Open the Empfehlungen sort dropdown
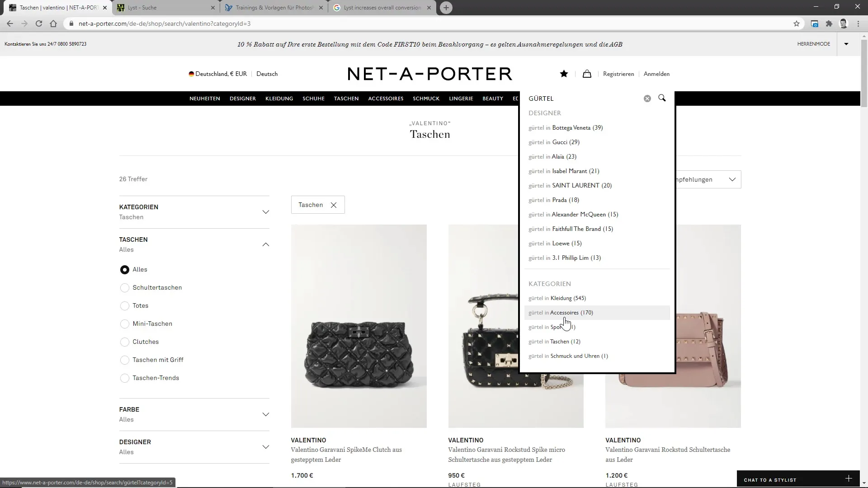The image size is (868, 488). coord(708,179)
